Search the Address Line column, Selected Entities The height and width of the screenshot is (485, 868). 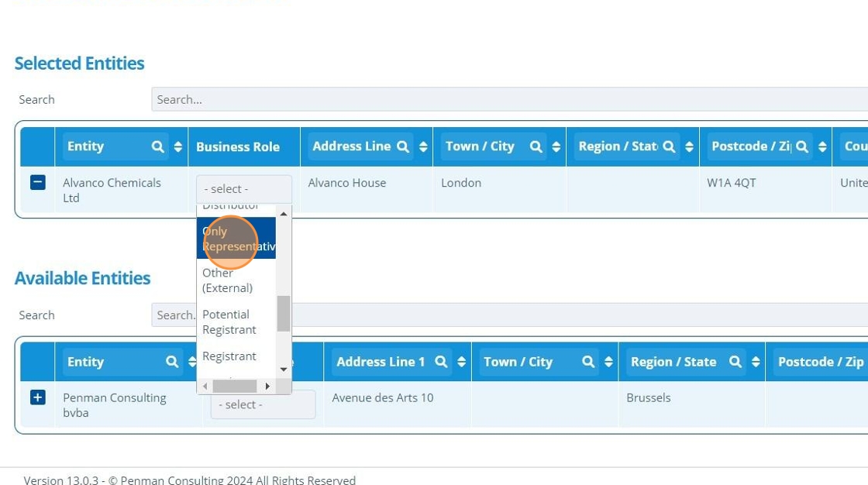pos(403,146)
